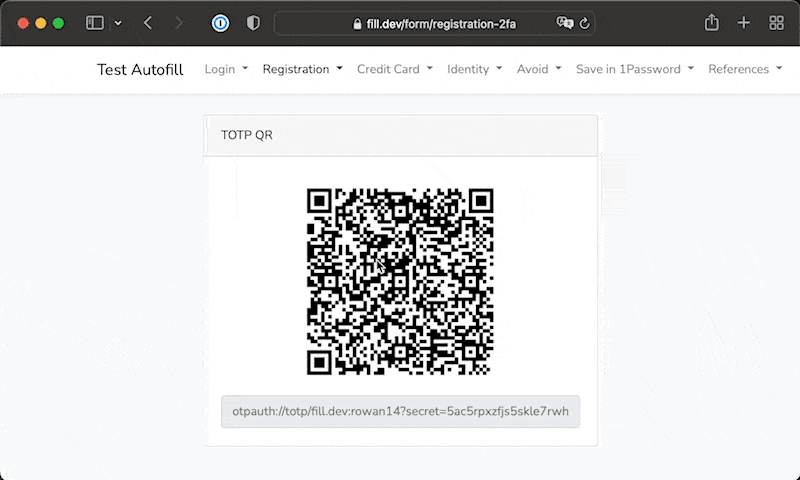800x480 pixels.
Task: Click the privacy shield icon
Action: point(253,23)
